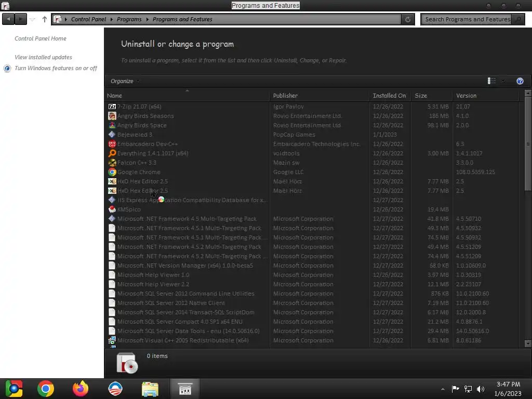Click the Bejeweled 3 icon
The height and width of the screenshot is (399, 532).
click(112, 135)
